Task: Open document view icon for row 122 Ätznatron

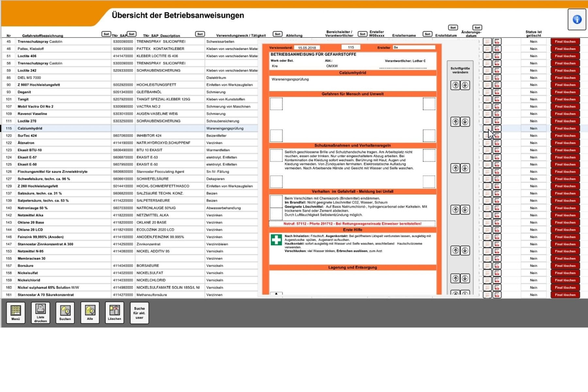Action: coord(487,143)
